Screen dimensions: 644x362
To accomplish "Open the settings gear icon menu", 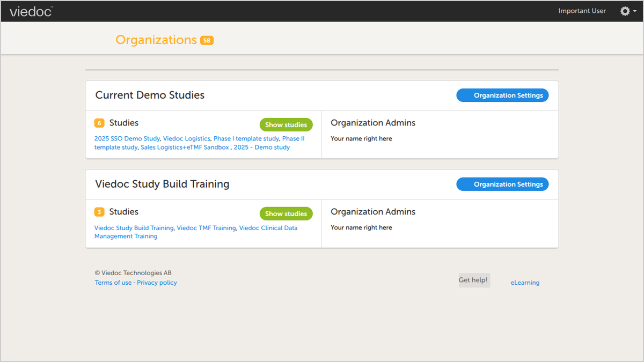I will pyautogui.click(x=625, y=11).
